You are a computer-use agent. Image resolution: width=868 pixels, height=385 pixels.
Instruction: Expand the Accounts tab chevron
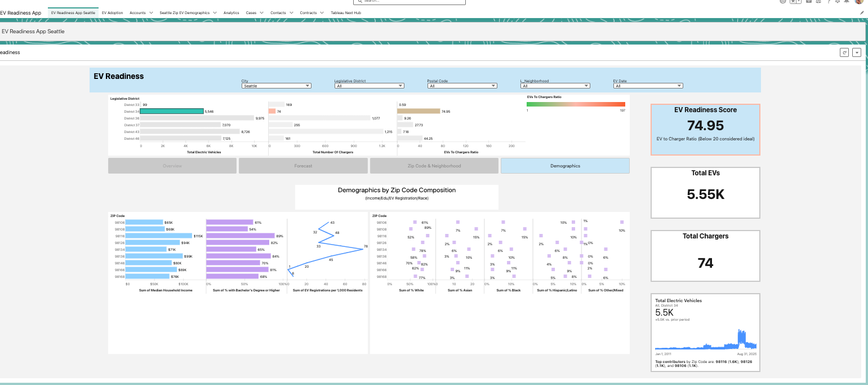click(x=151, y=12)
